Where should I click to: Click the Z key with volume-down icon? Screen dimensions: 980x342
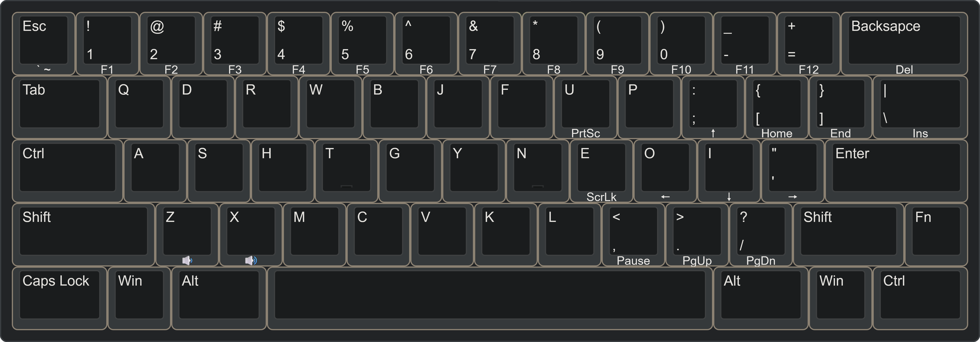187,234
